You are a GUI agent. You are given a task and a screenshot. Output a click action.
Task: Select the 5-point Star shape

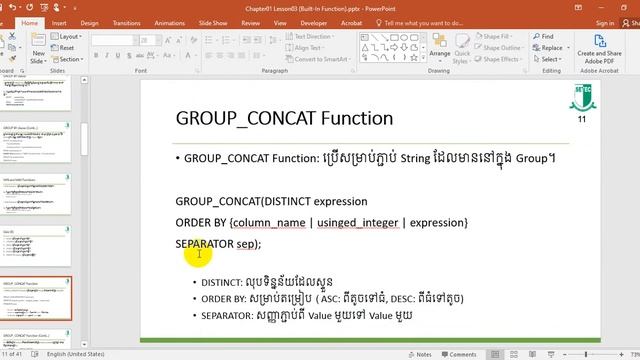[x=414, y=58]
